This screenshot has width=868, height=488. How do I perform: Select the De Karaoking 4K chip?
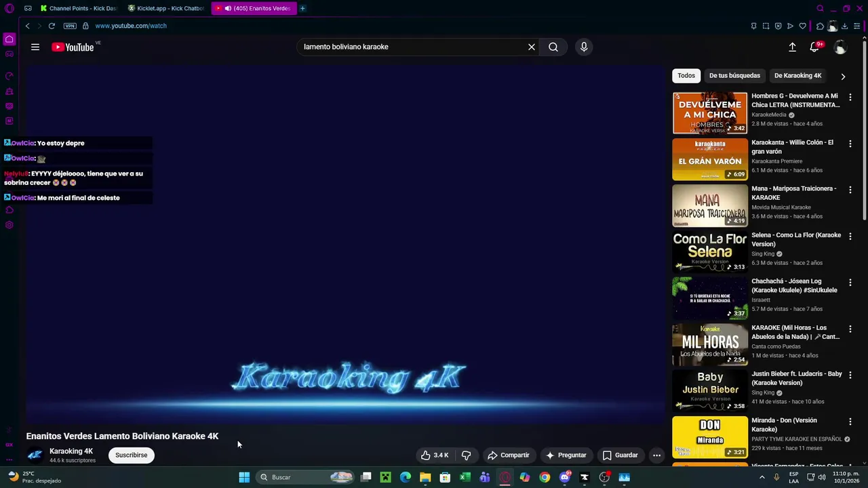797,76
